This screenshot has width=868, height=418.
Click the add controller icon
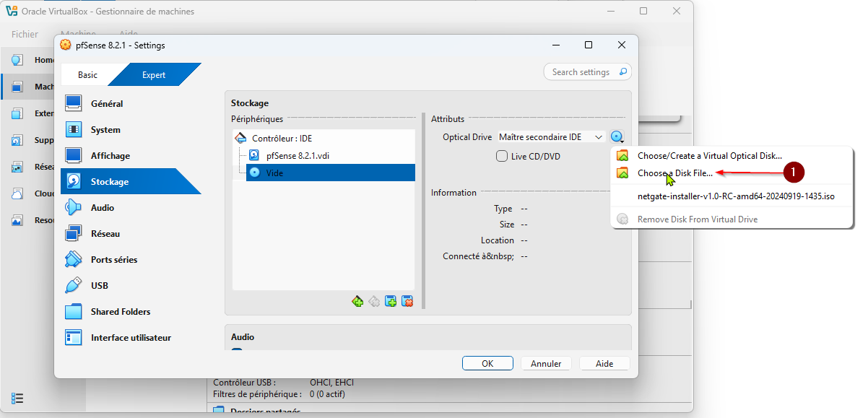click(357, 302)
